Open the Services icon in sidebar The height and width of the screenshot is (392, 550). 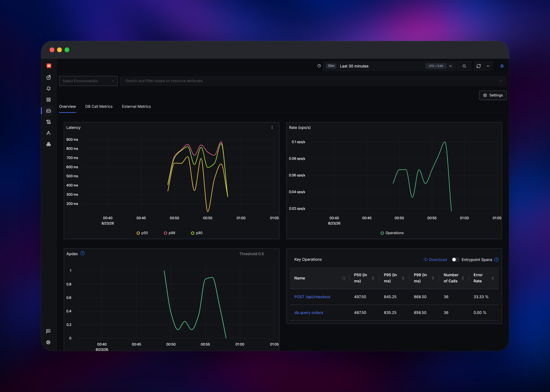(x=49, y=111)
